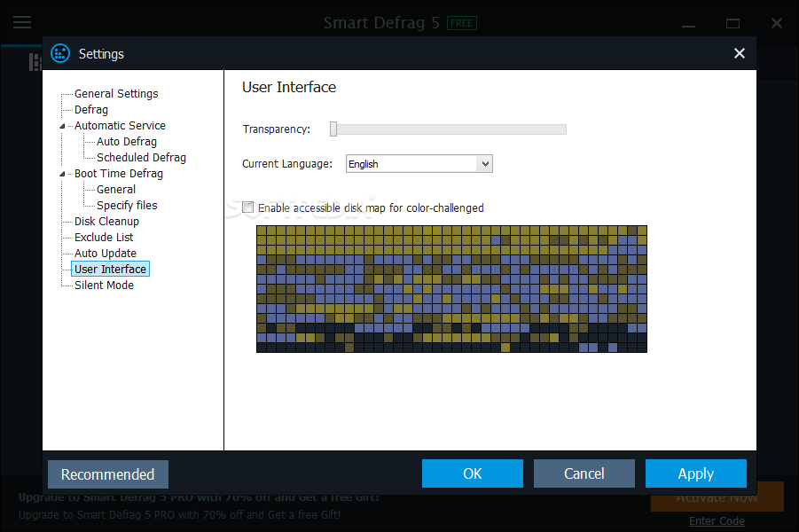Close the Settings dialog
799x532 pixels.
740,53
